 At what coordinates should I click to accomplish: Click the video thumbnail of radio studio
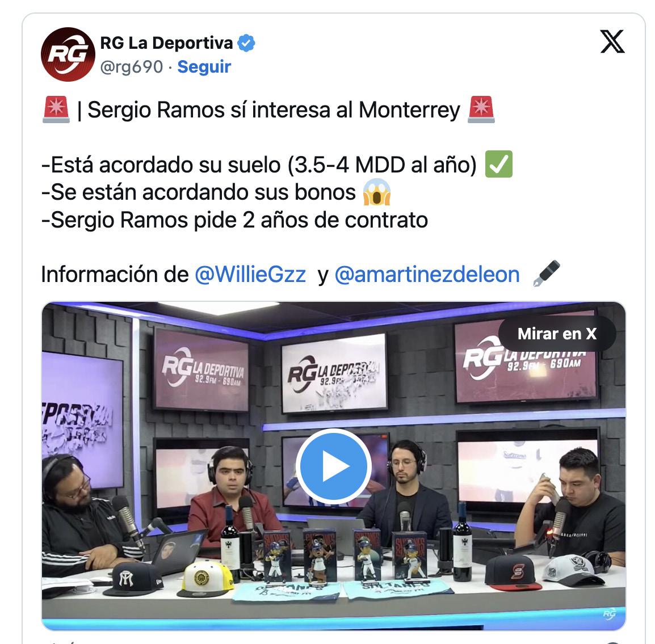333,466
